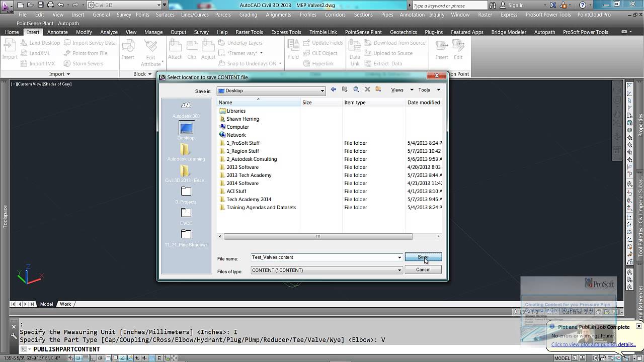Click the binoculars search icon

[493, 6]
